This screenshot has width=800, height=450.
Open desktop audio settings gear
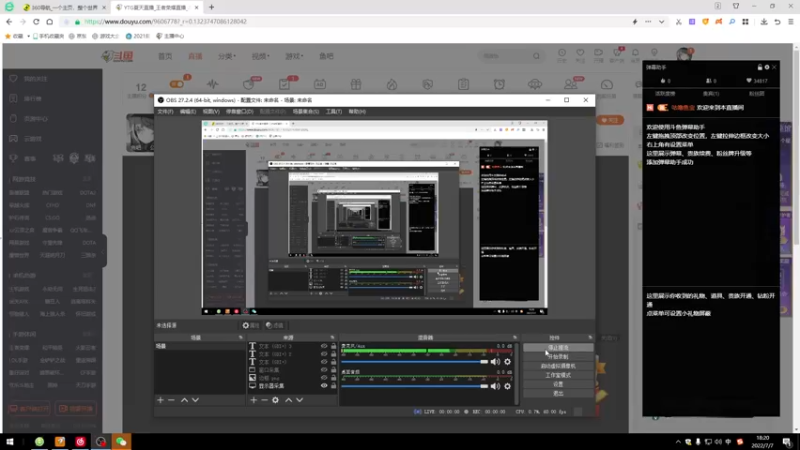(x=507, y=386)
